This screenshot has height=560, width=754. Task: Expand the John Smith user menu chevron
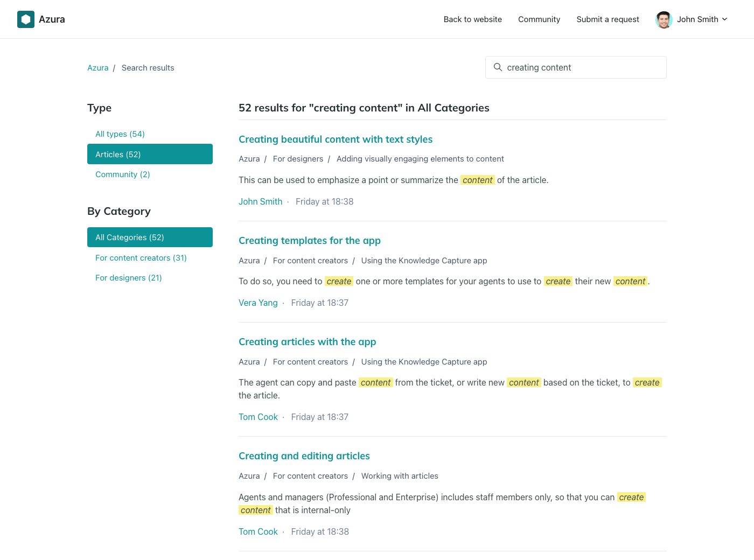click(x=724, y=19)
